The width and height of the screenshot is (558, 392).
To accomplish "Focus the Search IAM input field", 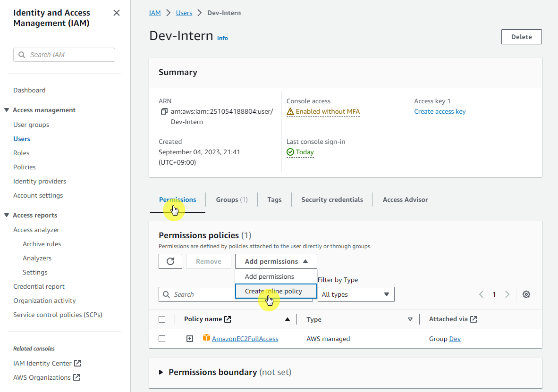I will (64, 55).
